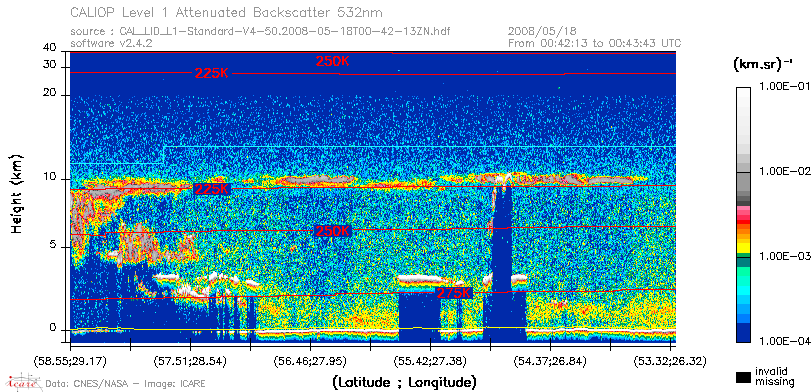Click the 275K isotherm label
Screen dimensions: 811x392
454,293
